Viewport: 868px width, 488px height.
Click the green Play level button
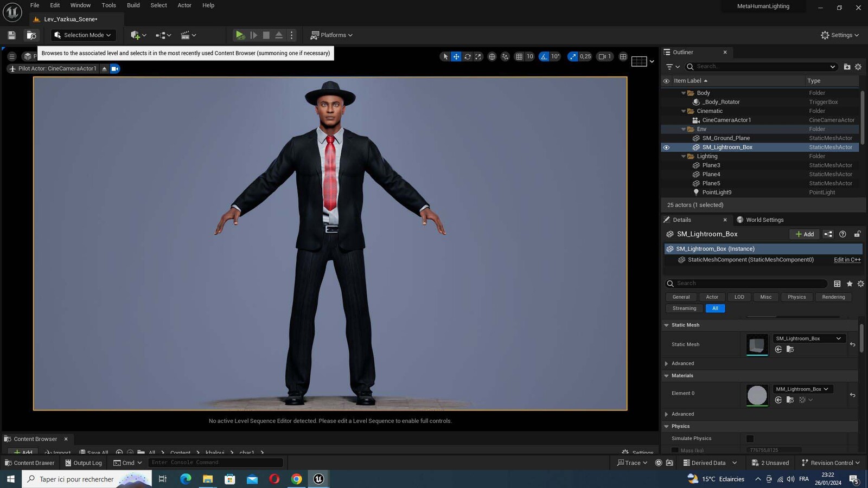pos(240,35)
